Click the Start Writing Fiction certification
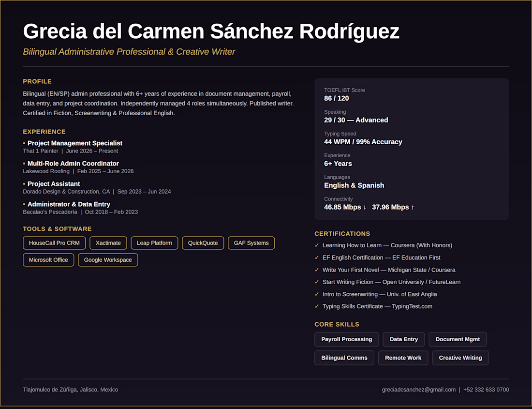 pyautogui.click(x=392, y=282)
